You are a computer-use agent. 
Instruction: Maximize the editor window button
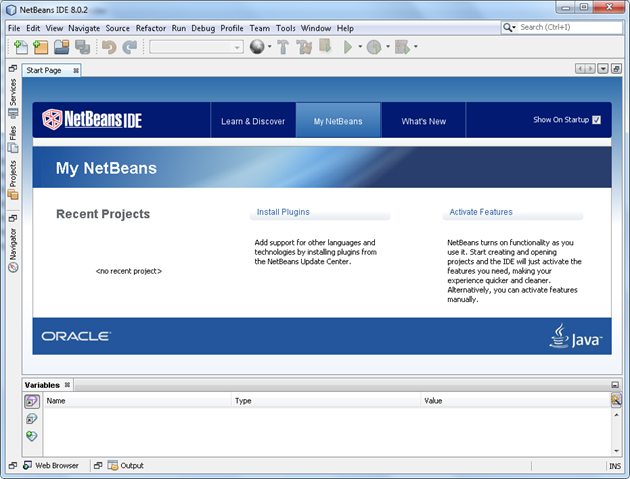(616, 69)
